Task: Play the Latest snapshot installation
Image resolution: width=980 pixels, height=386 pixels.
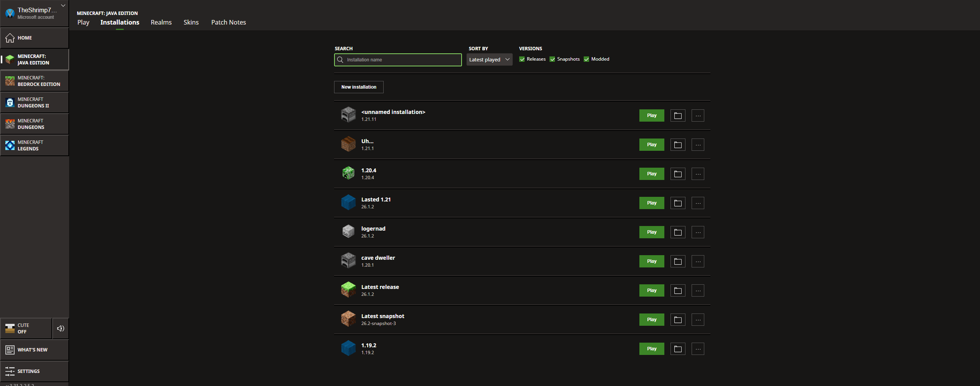Action: 652,320
